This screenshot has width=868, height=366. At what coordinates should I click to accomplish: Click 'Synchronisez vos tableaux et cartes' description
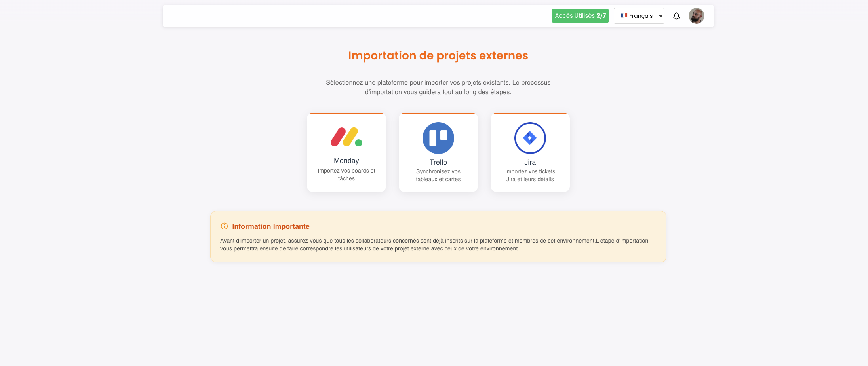[x=438, y=175]
